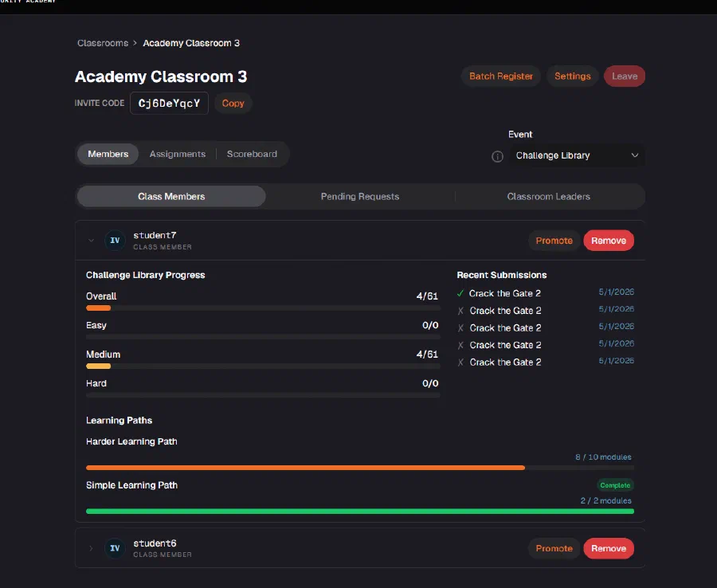Image resolution: width=717 pixels, height=588 pixels.
Task: Click the 2 / 2 modules label
Action: pyautogui.click(x=606, y=500)
